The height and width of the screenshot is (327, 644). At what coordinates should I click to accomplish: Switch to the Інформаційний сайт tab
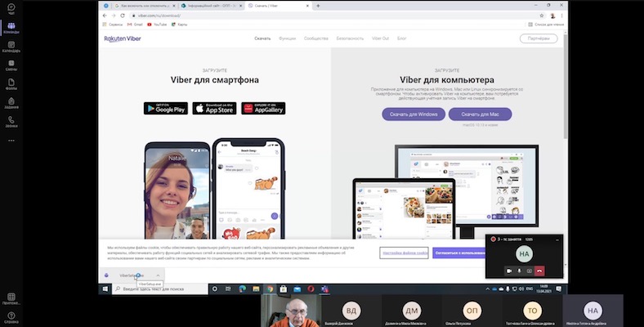211,6
